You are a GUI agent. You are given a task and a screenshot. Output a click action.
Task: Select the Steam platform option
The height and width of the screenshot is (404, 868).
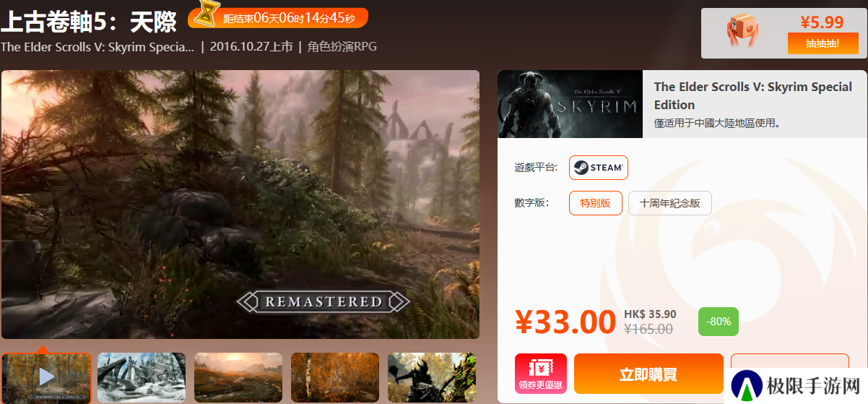click(599, 168)
